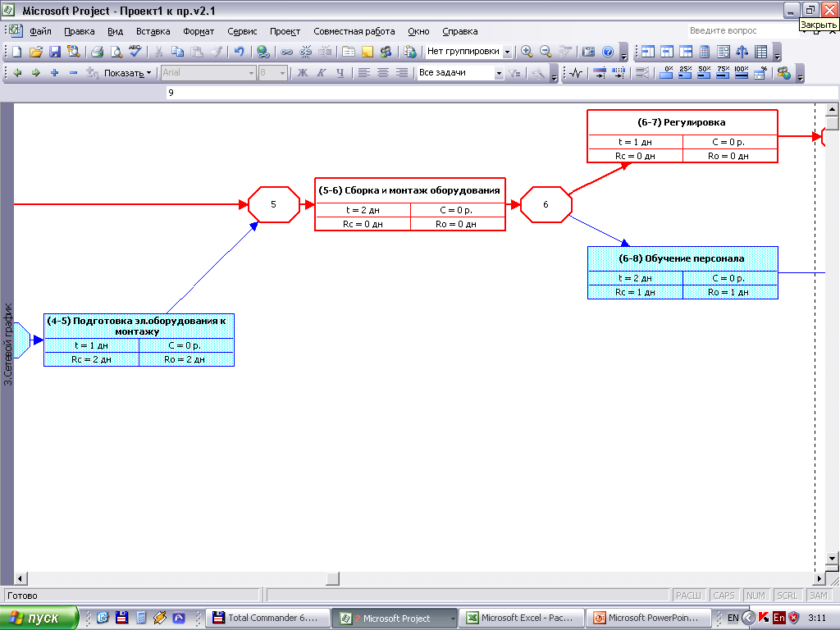Image resolution: width=840 pixels, height=630 pixels.
Task: Copy selection with the copy icon
Action: (x=177, y=52)
